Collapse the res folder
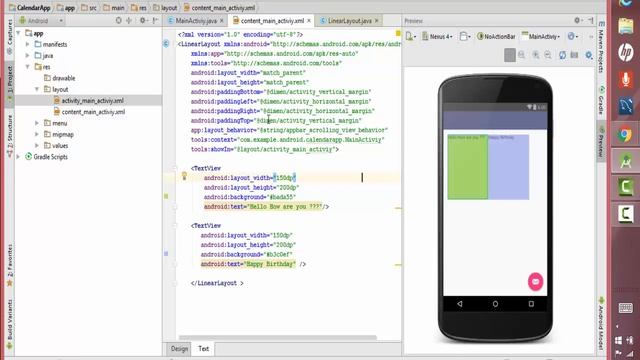The image size is (640, 360). tap(27, 67)
